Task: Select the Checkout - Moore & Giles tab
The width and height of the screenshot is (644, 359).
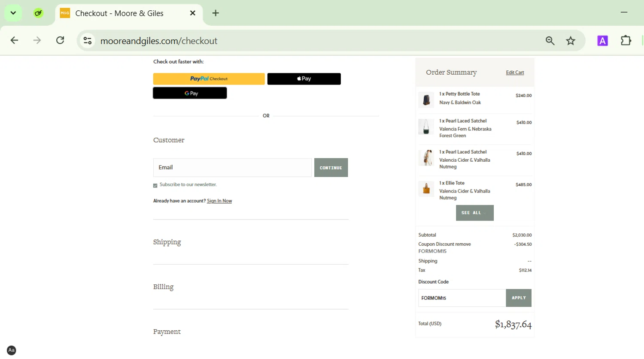Action: (129, 13)
